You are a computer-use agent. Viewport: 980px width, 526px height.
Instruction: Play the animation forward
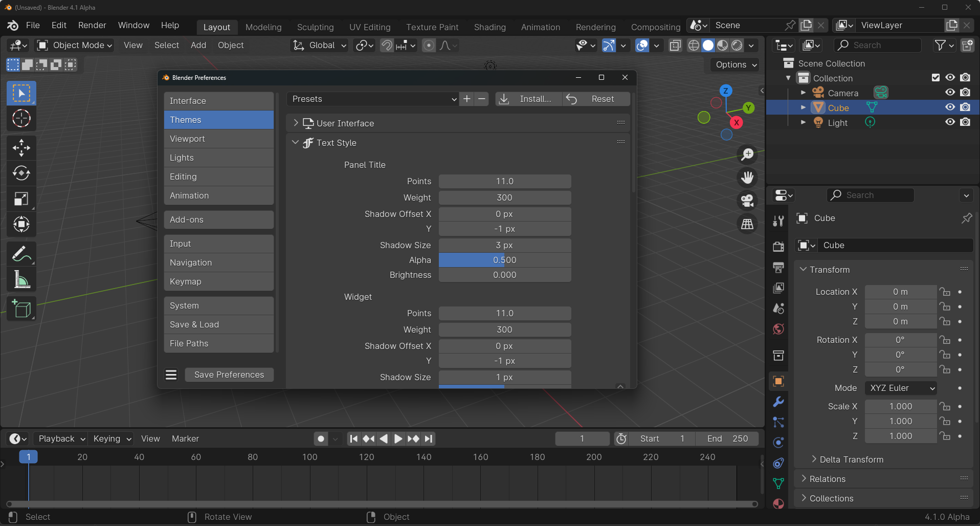(x=398, y=439)
